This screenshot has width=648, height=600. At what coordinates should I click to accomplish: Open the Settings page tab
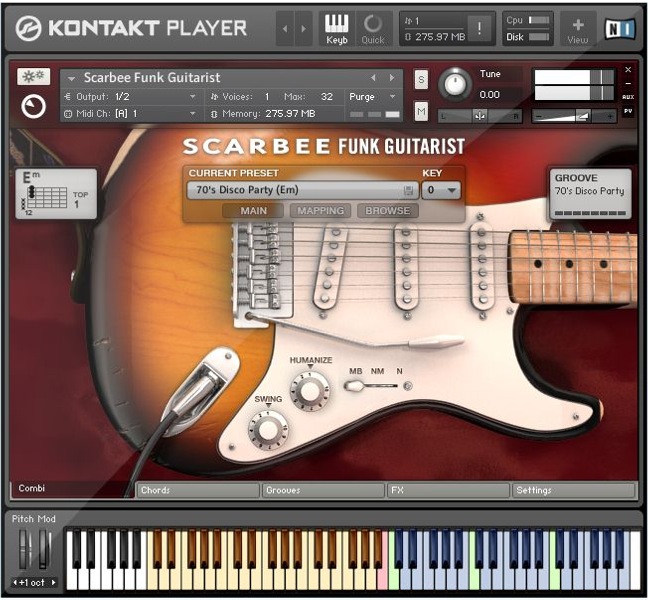pos(573,490)
